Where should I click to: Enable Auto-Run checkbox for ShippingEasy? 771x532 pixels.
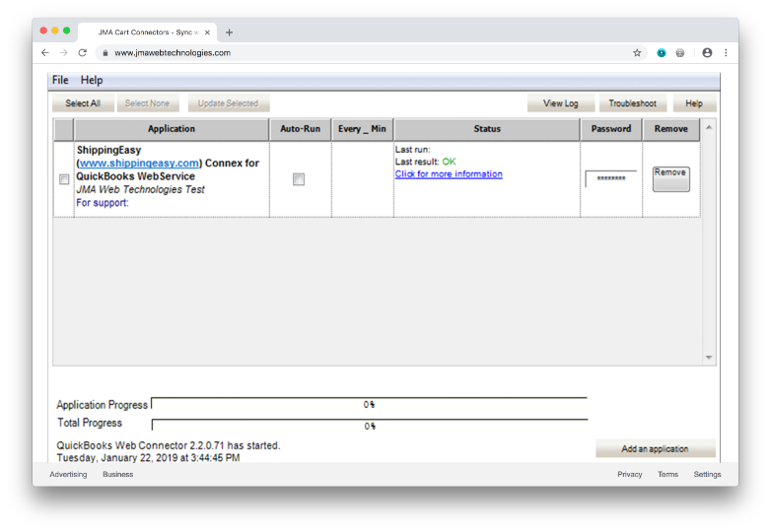point(299,179)
